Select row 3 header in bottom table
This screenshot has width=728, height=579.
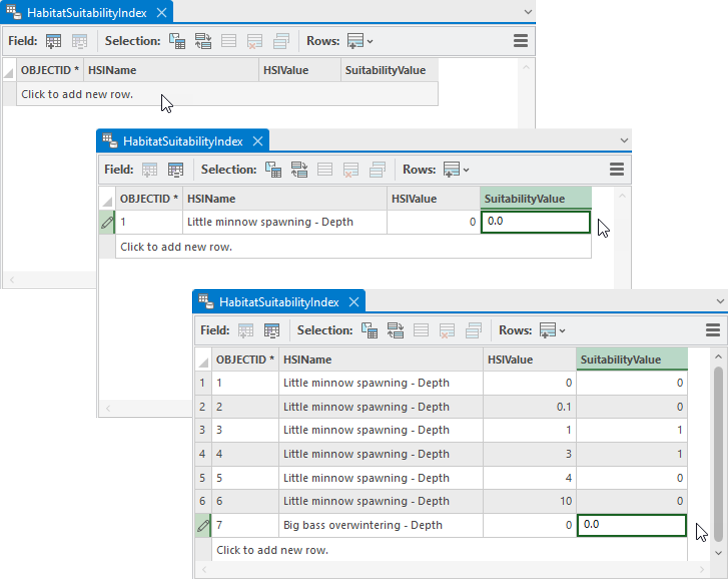coord(202,430)
